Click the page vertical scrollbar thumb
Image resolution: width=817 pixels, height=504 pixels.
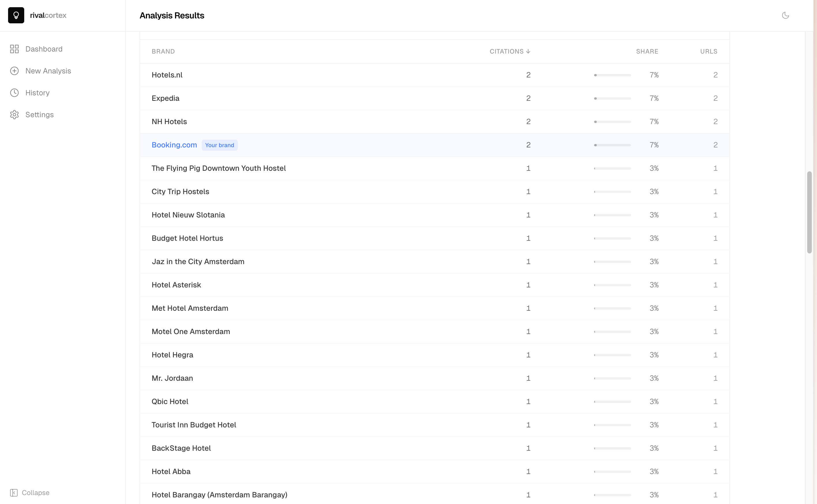tap(809, 212)
